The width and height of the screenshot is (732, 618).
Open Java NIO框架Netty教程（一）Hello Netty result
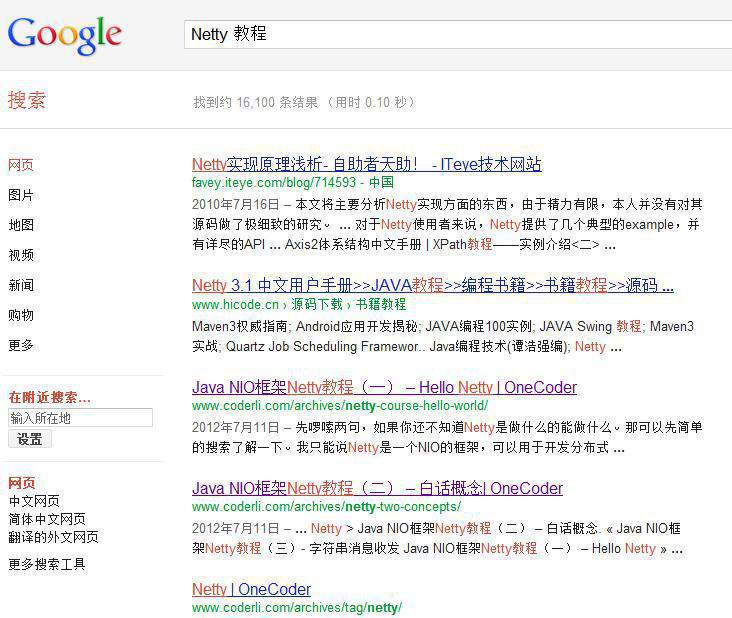[384, 387]
